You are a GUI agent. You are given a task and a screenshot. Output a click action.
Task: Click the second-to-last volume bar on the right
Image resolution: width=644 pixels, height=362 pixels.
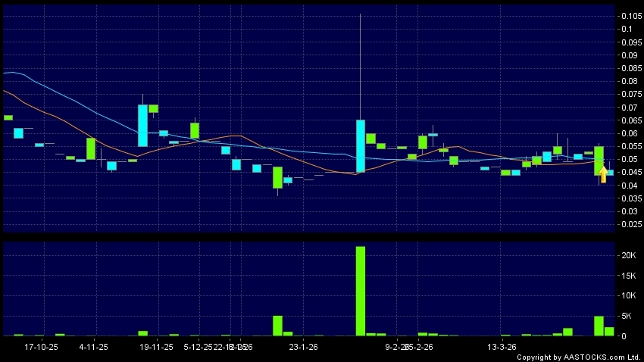599,326
